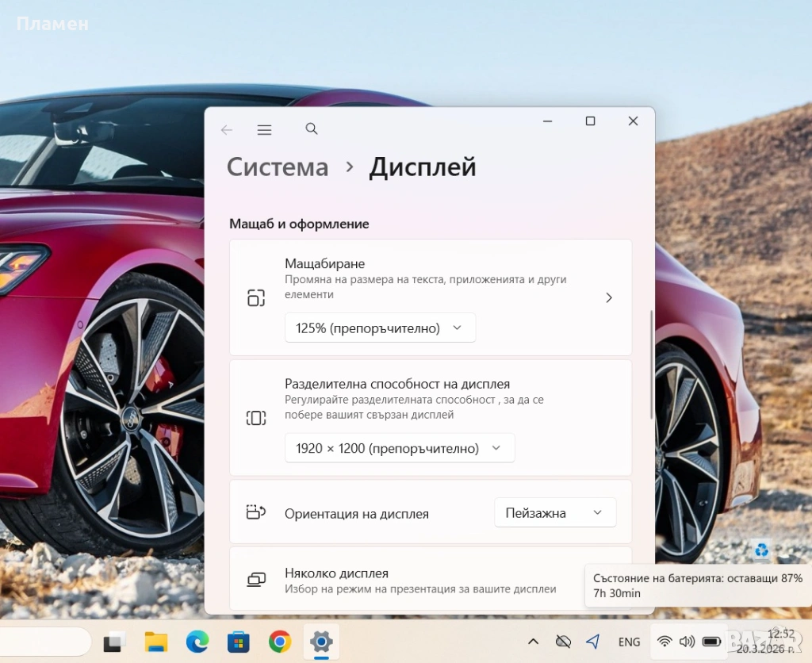Open File Explorer from the taskbar
The image size is (812, 663).
[156, 642]
